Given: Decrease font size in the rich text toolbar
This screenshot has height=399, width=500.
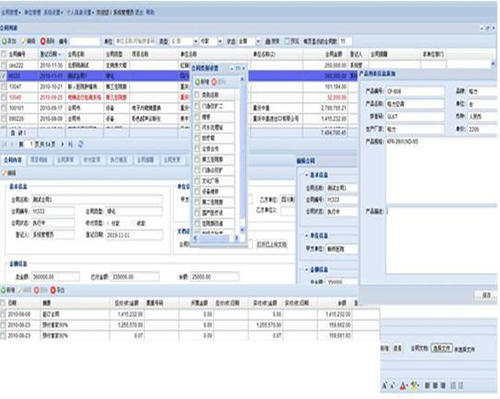Looking at the screenshot, I should tap(392, 386).
